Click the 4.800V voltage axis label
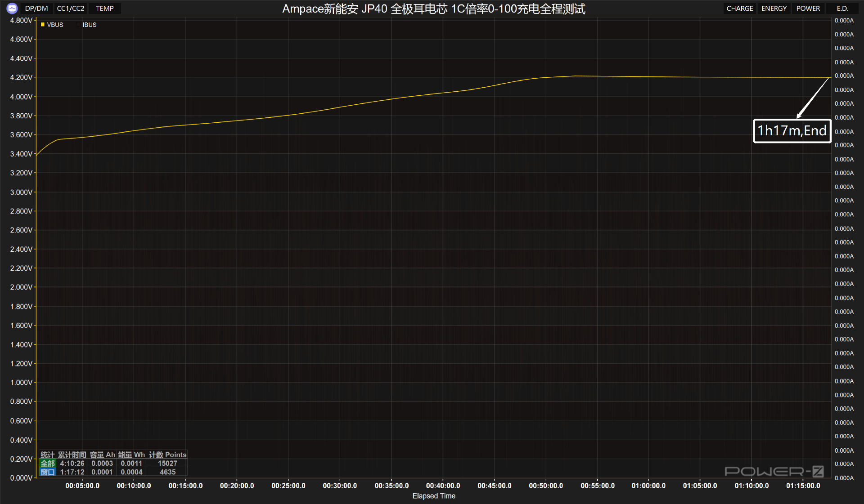The image size is (864, 504). click(21, 20)
